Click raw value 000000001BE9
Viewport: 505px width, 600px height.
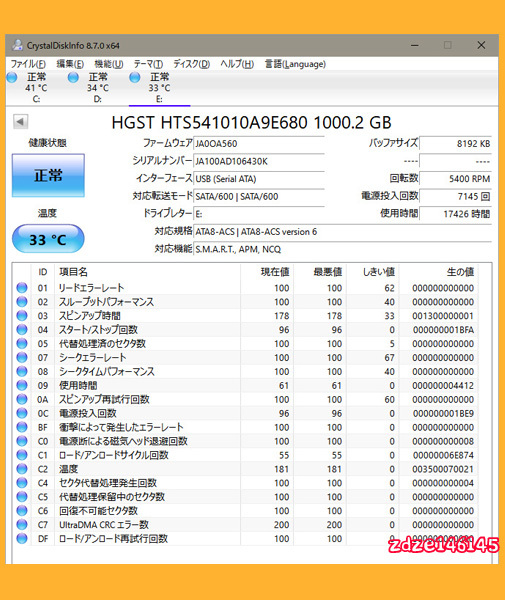point(443,413)
